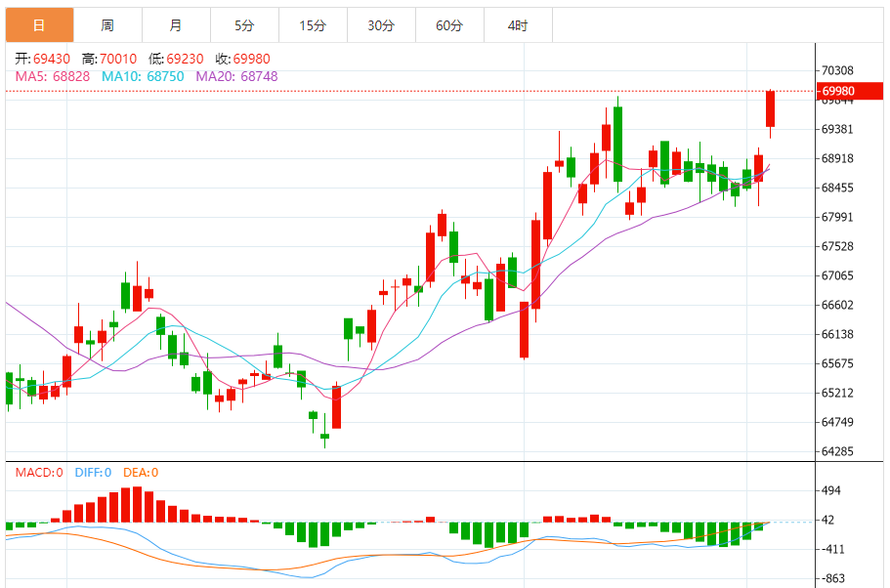Screen dimensions: 890x588
Task: Open the 5分 timeframe tab
Action: pyautogui.click(x=244, y=25)
